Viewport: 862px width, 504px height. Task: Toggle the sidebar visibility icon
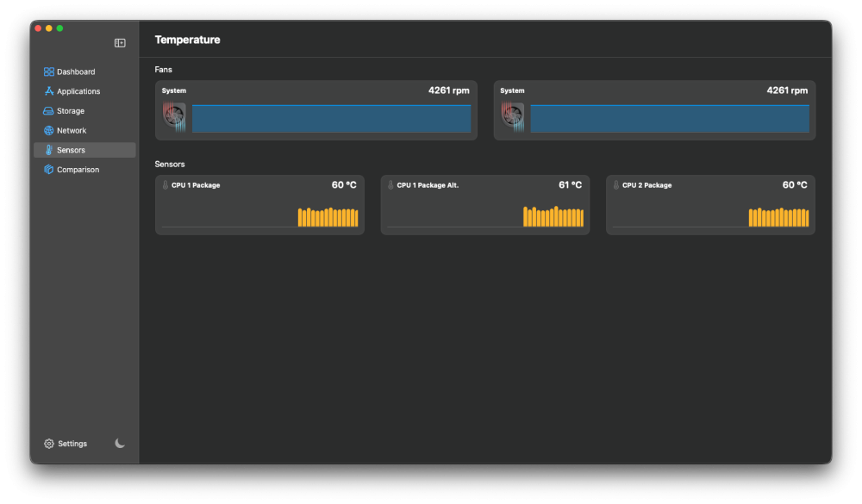[x=120, y=43]
